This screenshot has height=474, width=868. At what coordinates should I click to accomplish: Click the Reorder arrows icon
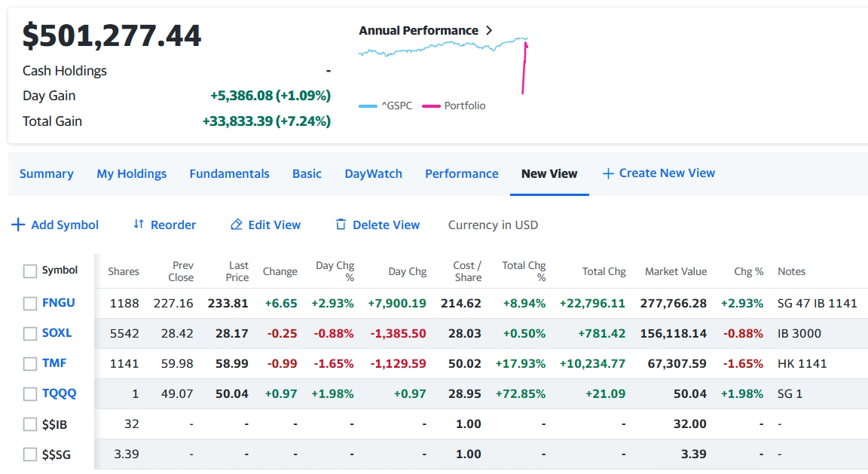tap(139, 225)
